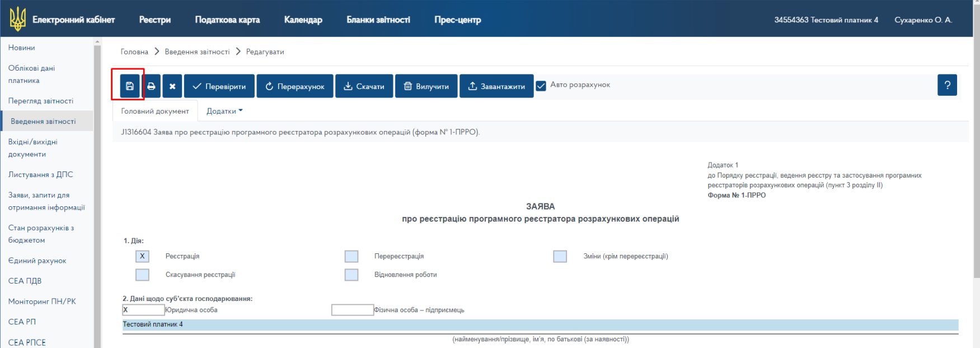Open the Реєстри top menu
This screenshot has height=348, width=980.
tap(154, 20)
